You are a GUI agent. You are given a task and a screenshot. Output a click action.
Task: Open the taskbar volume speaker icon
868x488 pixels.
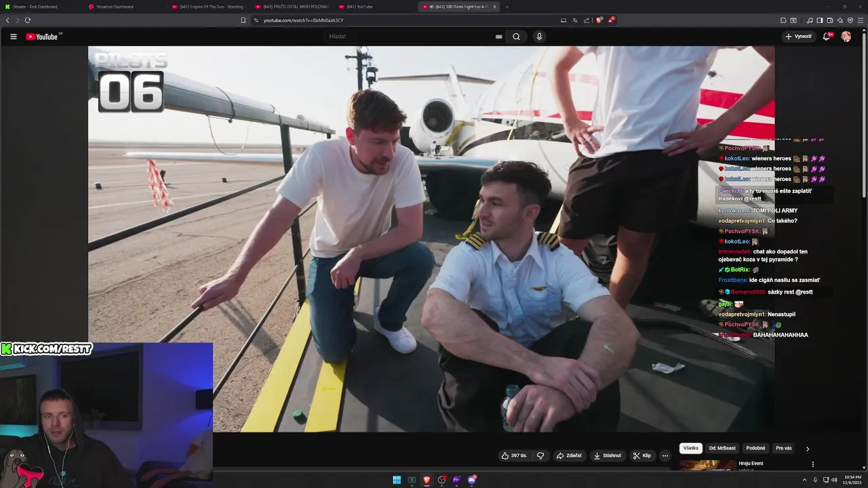(834, 480)
